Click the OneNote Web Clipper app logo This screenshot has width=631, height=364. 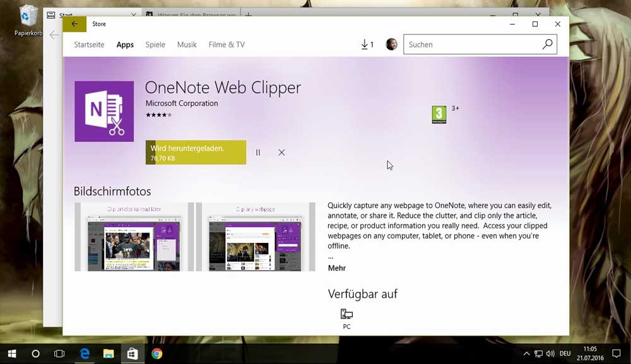104,112
